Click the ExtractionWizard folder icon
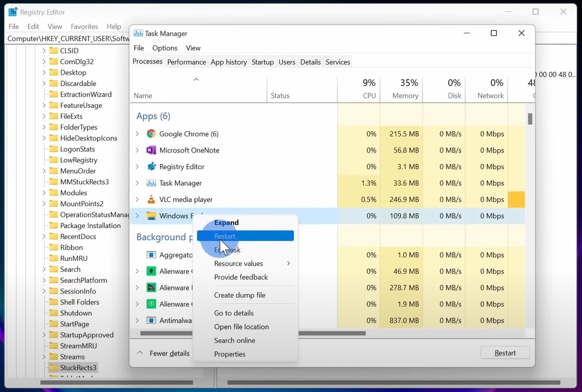 click(x=54, y=94)
